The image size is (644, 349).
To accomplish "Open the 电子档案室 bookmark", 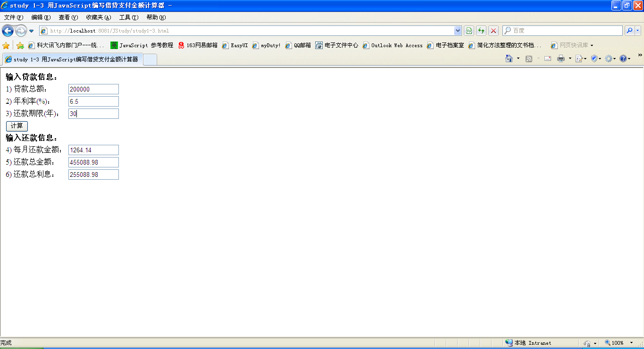I will 445,45.
